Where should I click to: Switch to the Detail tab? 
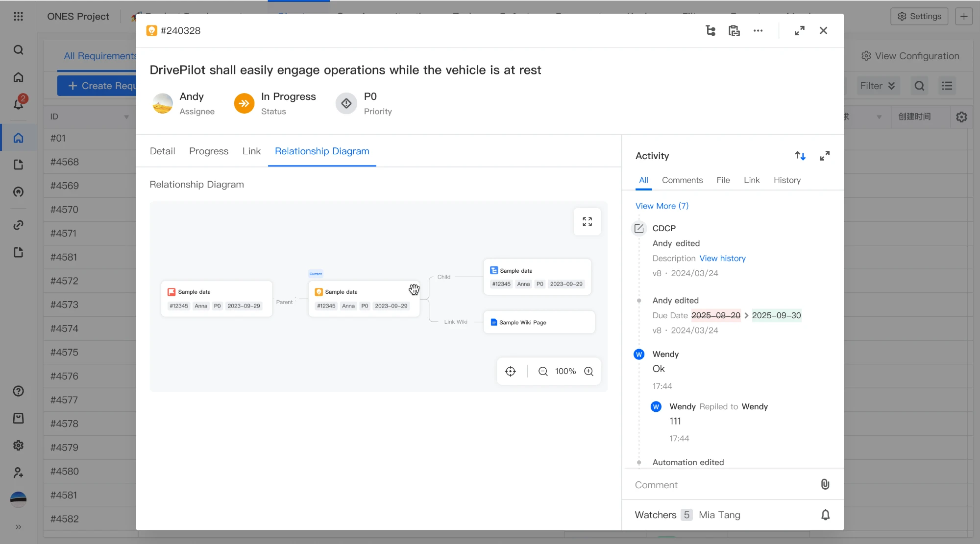162,151
